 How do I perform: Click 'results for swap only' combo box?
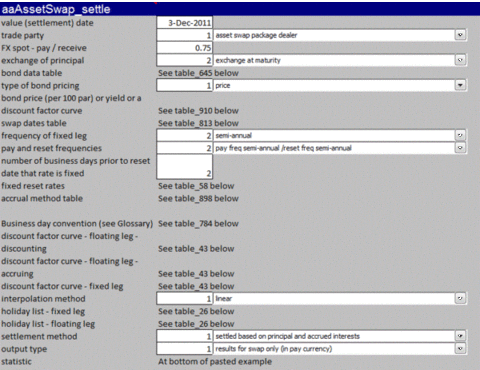[x=340, y=349]
